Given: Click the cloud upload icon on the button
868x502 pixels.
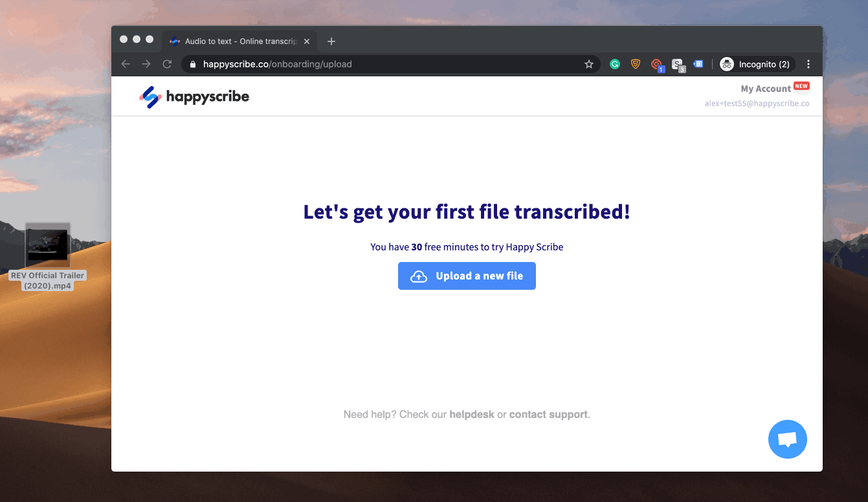Looking at the screenshot, I should pyautogui.click(x=419, y=276).
